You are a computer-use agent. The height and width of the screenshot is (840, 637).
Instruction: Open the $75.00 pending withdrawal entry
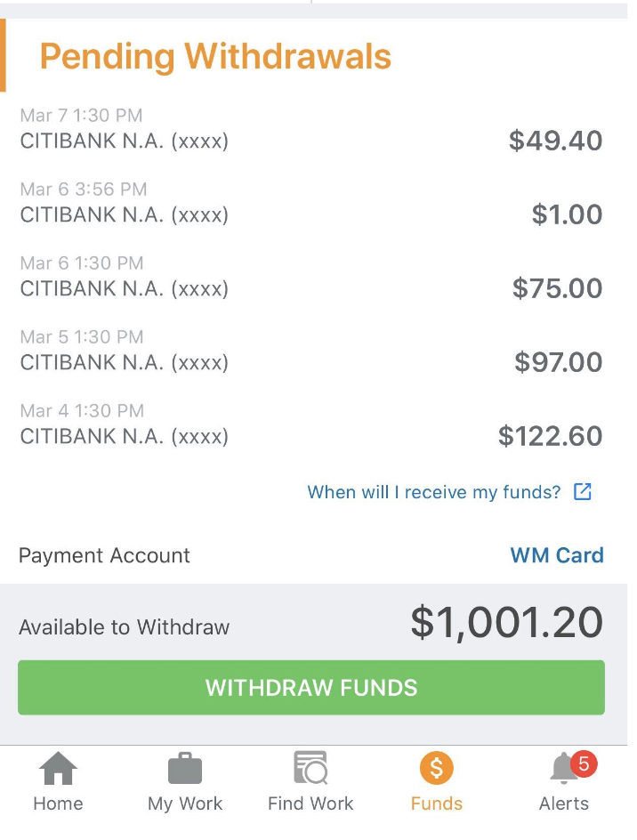pos(310,278)
